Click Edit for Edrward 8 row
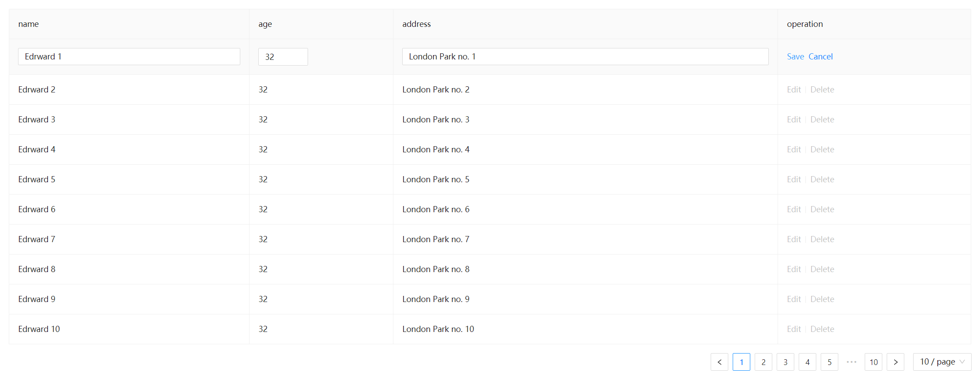The image size is (980, 376). [x=794, y=269]
